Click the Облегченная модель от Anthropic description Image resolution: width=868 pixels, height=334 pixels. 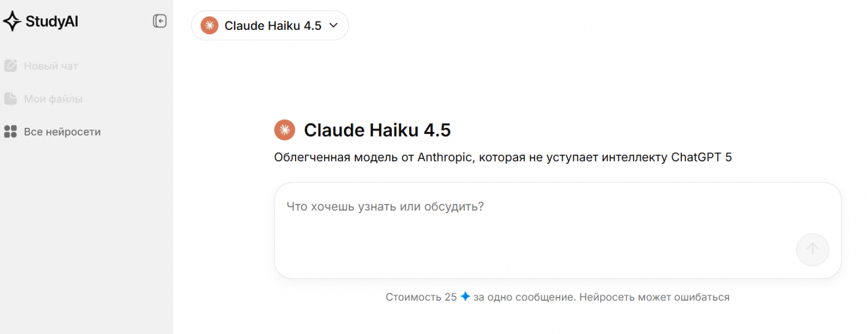[x=502, y=157]
